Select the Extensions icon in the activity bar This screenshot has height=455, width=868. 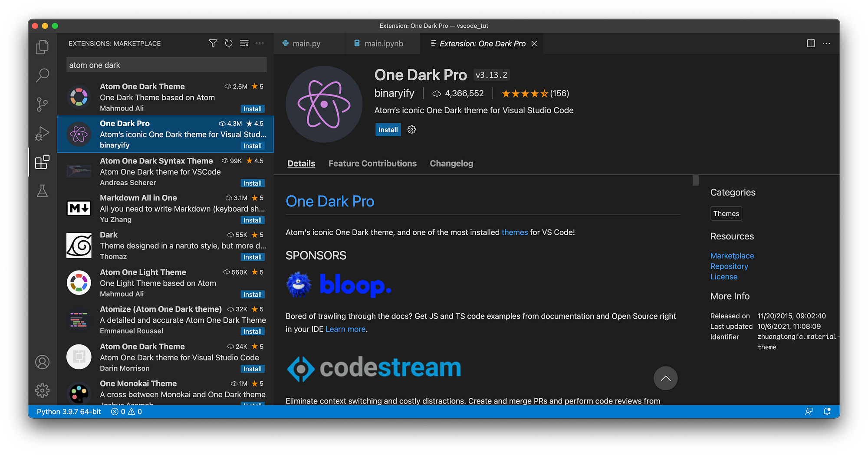42,163
